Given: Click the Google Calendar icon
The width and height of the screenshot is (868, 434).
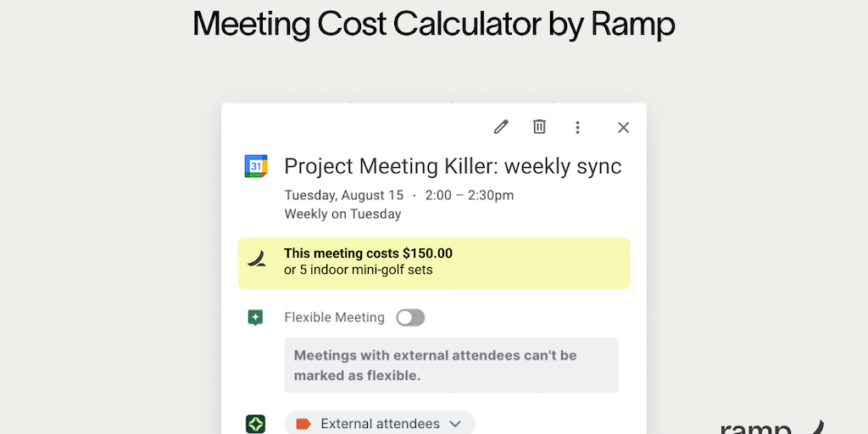Looking at the screenshot, I should 256,166.
